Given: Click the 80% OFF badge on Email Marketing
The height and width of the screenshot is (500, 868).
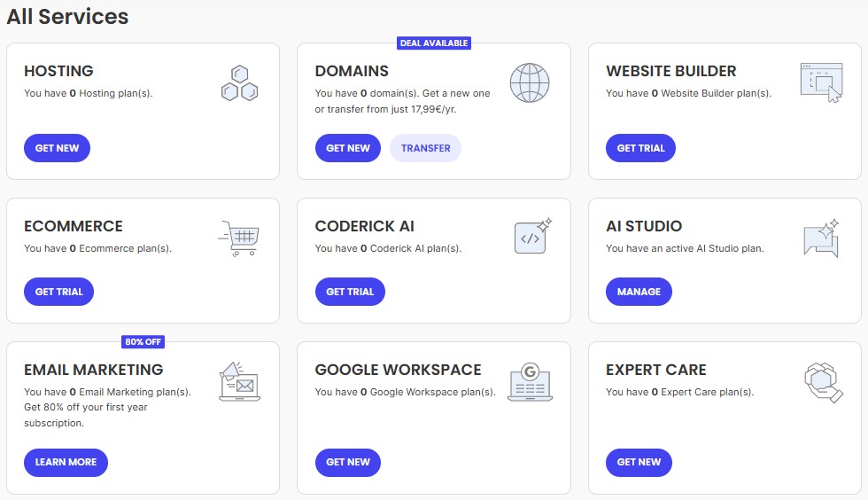Looking at the screenshot, I should coord(143,342).
